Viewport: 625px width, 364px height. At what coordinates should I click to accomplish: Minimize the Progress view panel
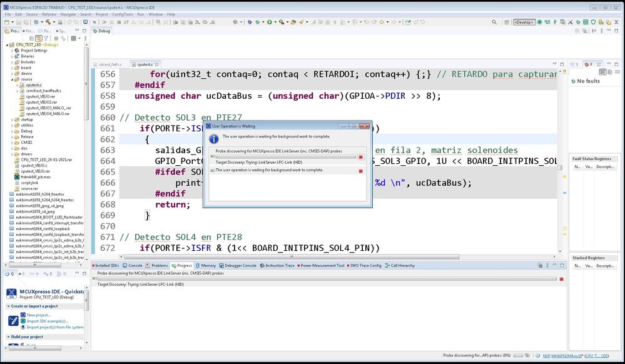coord(554,265)
